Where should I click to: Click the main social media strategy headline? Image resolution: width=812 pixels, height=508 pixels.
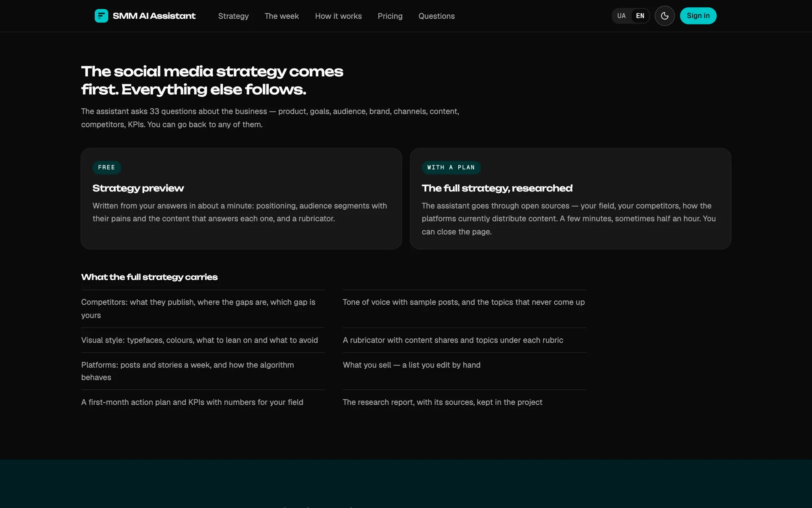212,80
